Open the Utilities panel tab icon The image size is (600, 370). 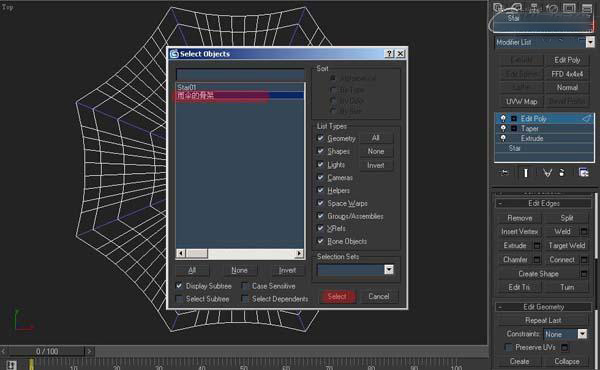coord(587,8)
